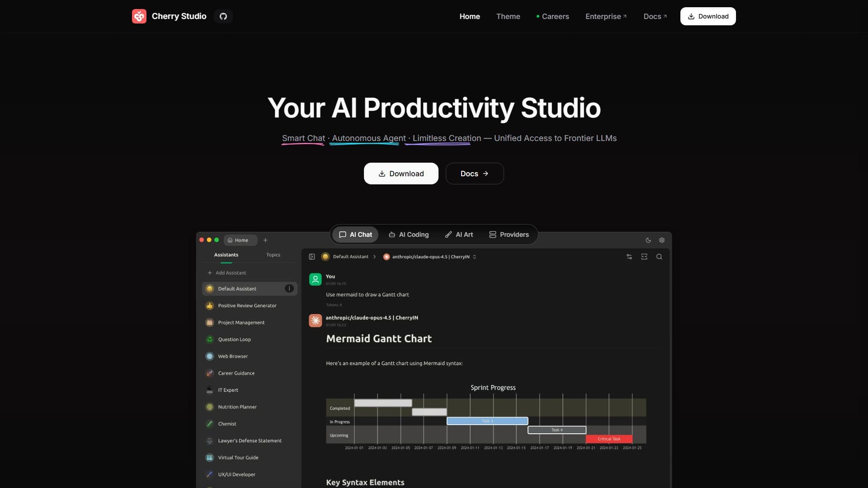The width and height of the screenshot is (868, 488).
Task: Click the red Critical Task Gantt bar
Action: click(x=609, y=439)
